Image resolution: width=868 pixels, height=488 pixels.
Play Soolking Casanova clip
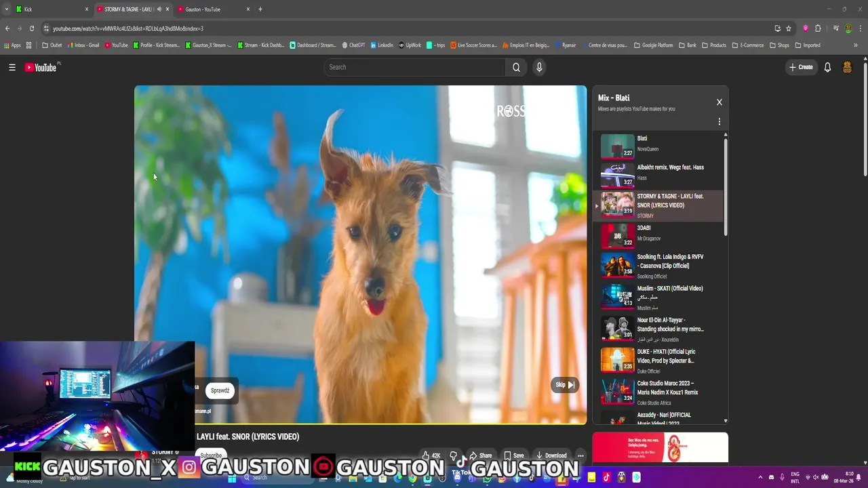click(x=658, y=266)
